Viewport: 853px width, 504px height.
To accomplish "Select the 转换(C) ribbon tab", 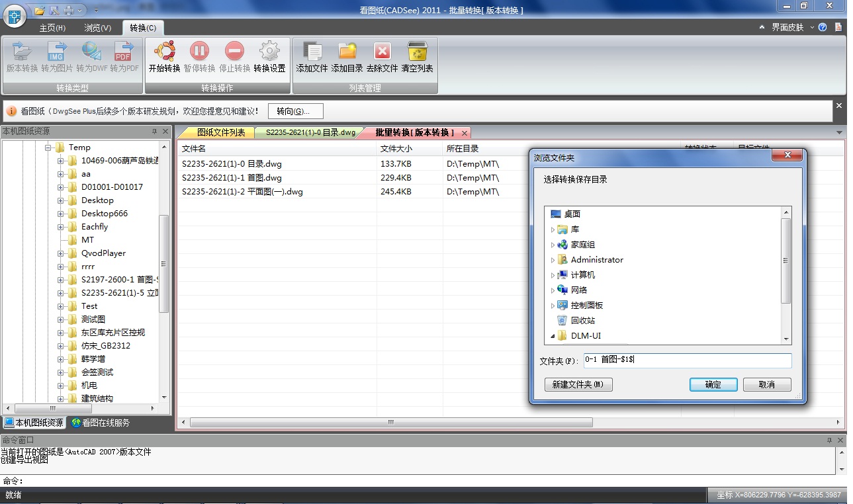I will click(x=143, y=28).
